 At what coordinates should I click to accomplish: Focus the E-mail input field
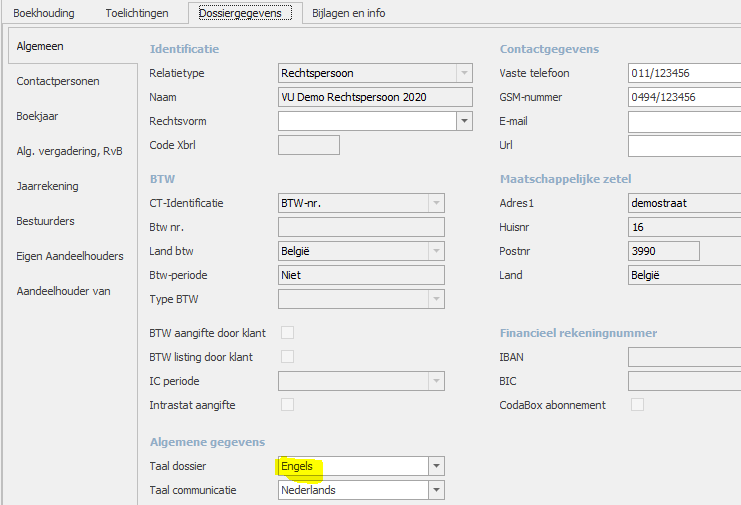click(684, 121)
